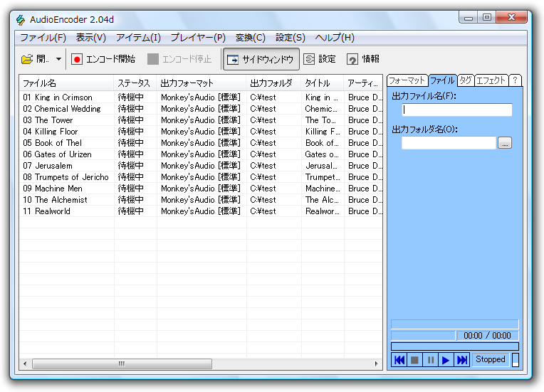
Task: Sort by ファイル名 column header
Action: (67, 83)
